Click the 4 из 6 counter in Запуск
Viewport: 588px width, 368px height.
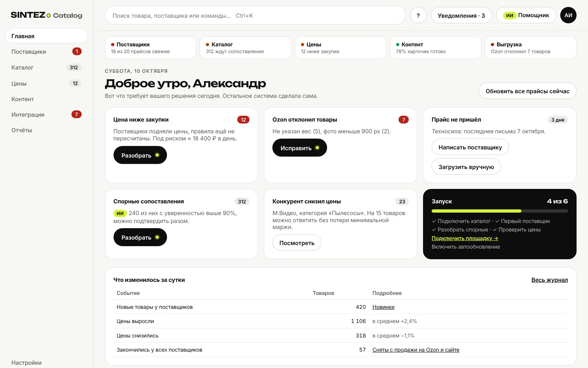(557, 201)
